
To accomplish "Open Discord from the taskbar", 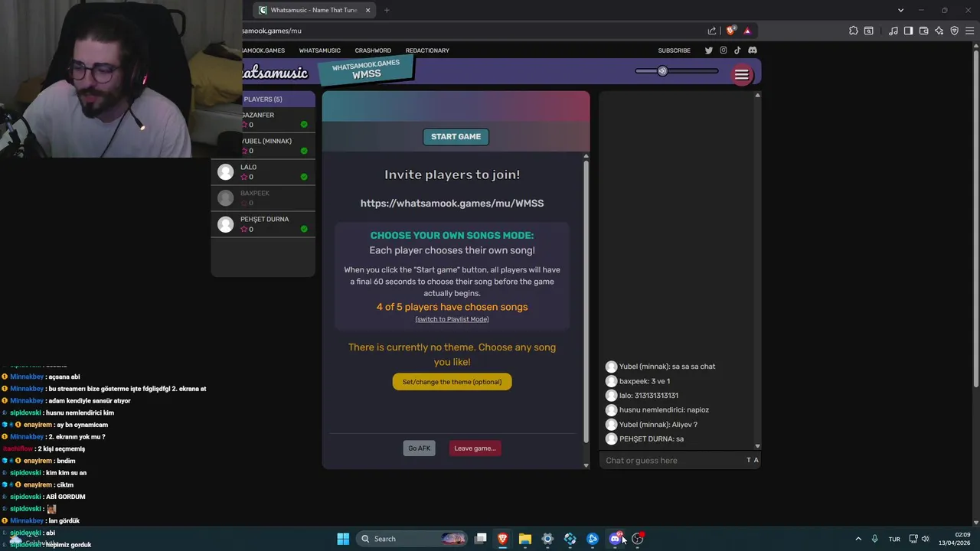I will coord(615,539).
